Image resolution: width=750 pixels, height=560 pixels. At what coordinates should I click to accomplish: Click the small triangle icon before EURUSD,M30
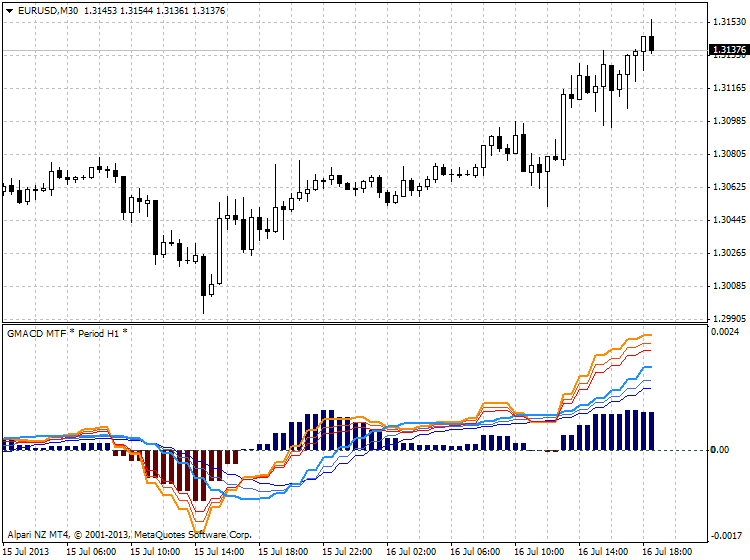pyautogui.click(x=9, y=10)
